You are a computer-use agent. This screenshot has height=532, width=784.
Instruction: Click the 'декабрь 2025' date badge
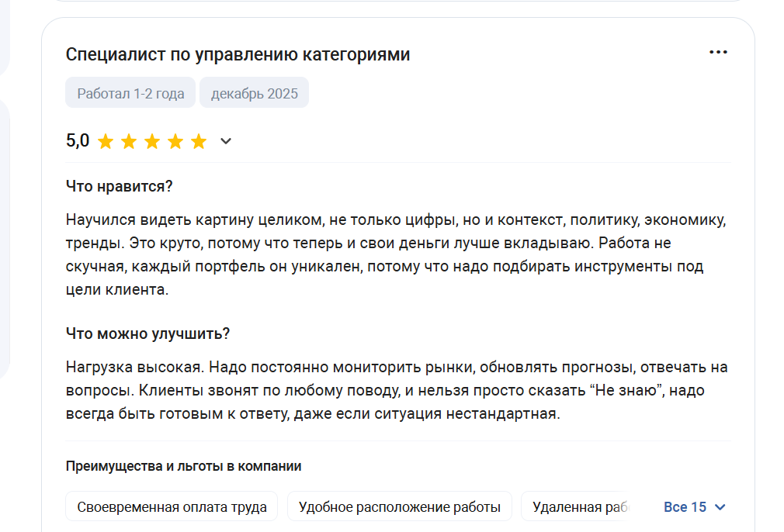[254, 93]
